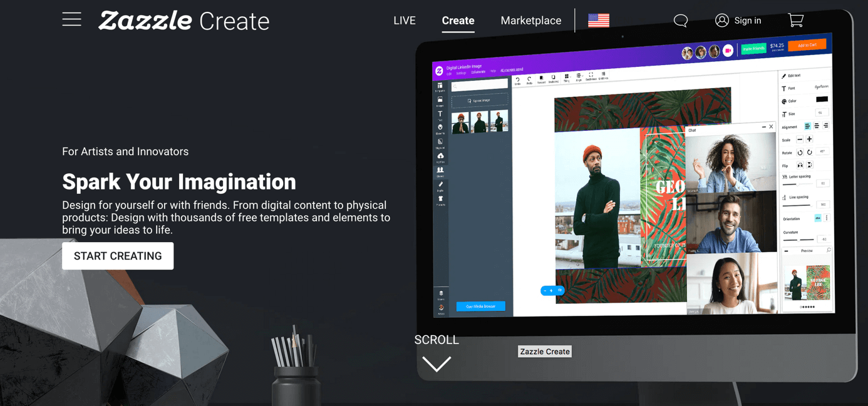Click the Templates sidebar icon in mockup
The image size is (868, 406).
pyautogui.click(x=440, y=86)
